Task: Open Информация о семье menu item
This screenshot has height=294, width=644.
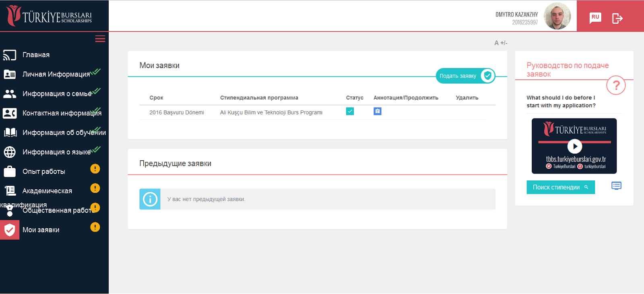Action: click(x=57, y=94)
